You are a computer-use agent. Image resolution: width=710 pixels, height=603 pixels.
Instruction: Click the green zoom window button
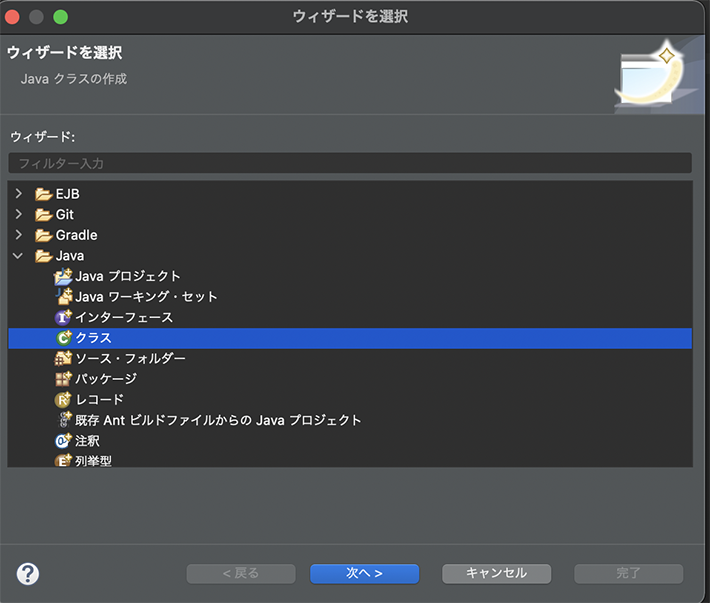click(60, 17)
